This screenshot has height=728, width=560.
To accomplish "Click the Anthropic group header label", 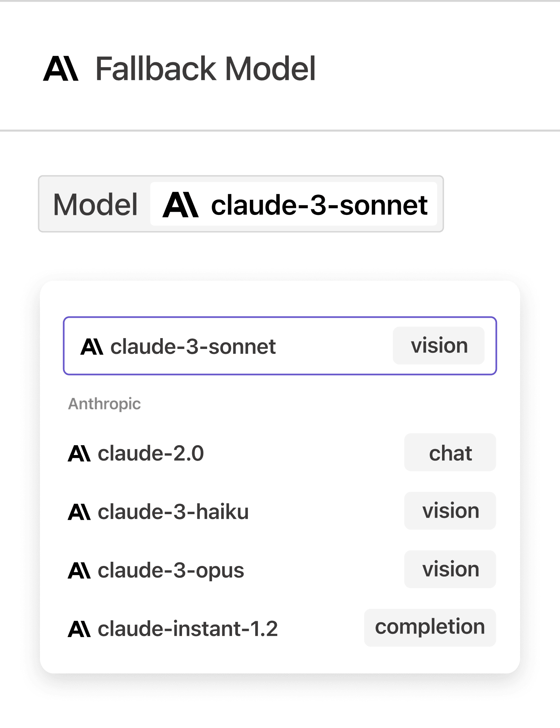I will tap(104, 404).
